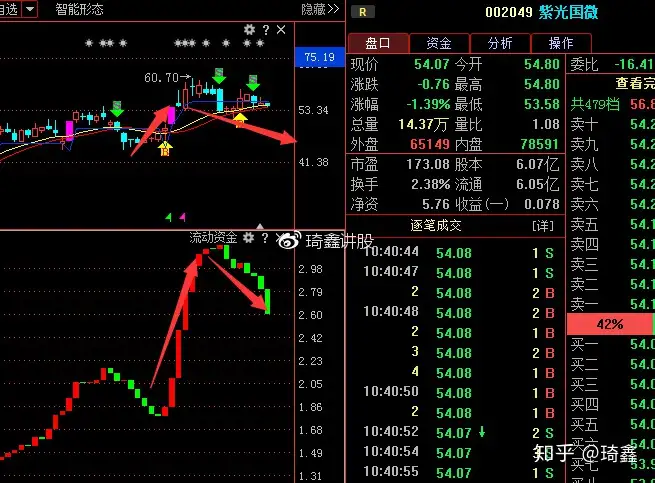Switch to the 分析 tab
Screen dimensions: 655x483
(x=500, y=43)
